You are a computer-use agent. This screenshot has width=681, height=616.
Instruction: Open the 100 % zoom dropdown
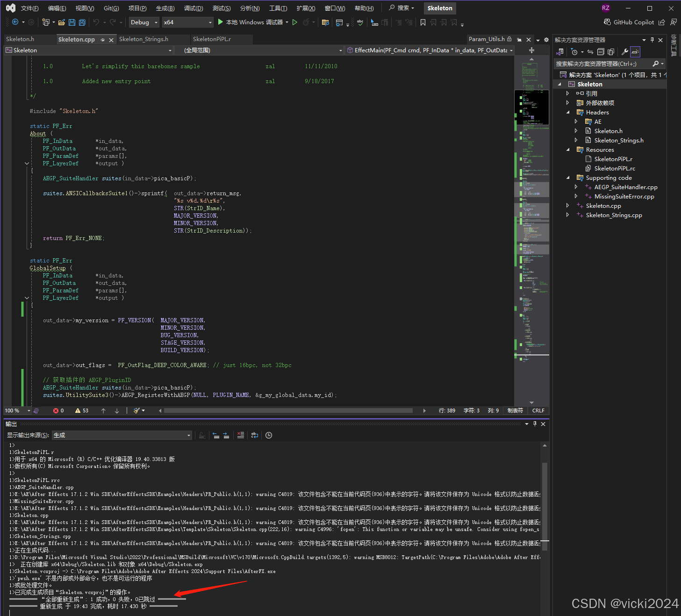(17, 411)
